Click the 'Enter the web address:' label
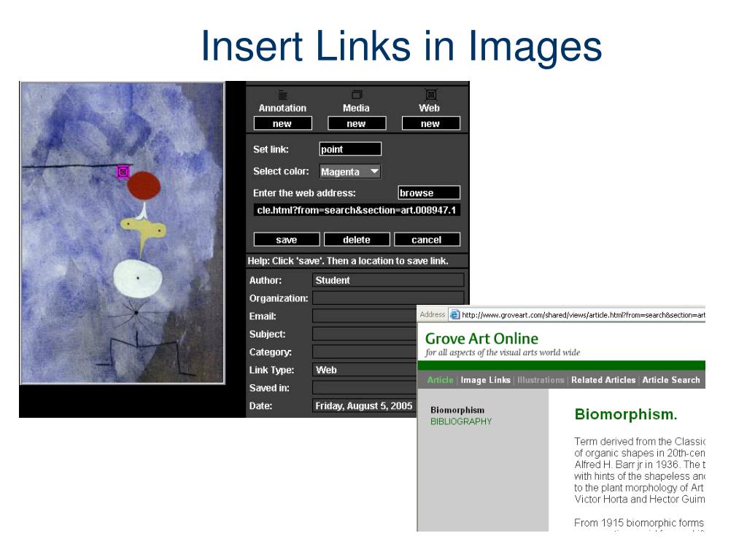 [304, 192]
